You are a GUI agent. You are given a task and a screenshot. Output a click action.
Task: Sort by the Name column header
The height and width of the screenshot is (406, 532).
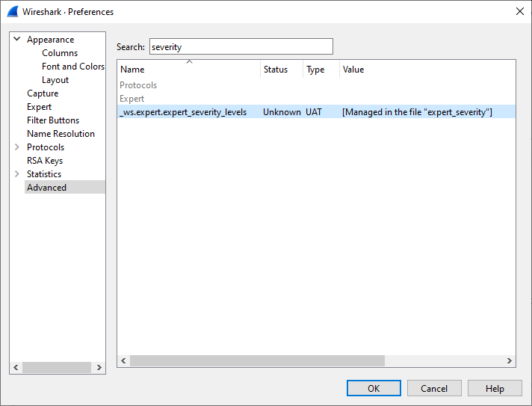(x=189, y=70)
